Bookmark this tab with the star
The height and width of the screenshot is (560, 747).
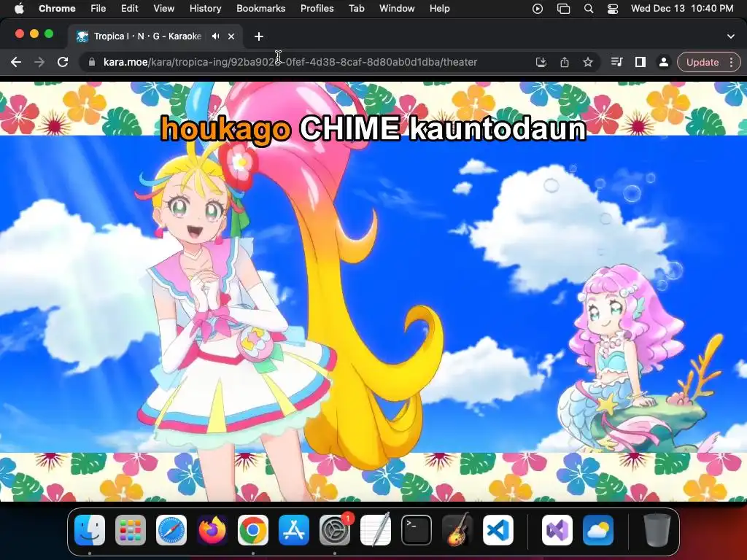588,62
